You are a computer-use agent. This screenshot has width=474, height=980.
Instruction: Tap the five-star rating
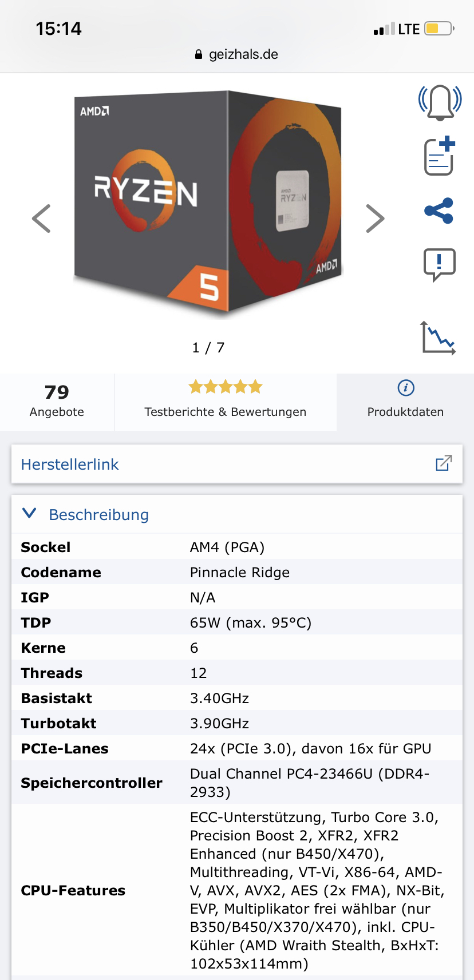pos(226,387)
